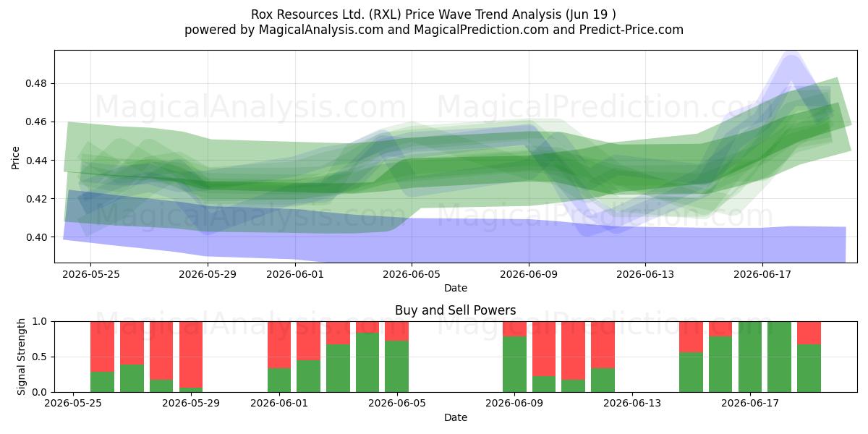Click the 2026-05-29 date under the price chart
Image resolution: width=868 pixels, height=434 pixels.
(x=208, y=274)
